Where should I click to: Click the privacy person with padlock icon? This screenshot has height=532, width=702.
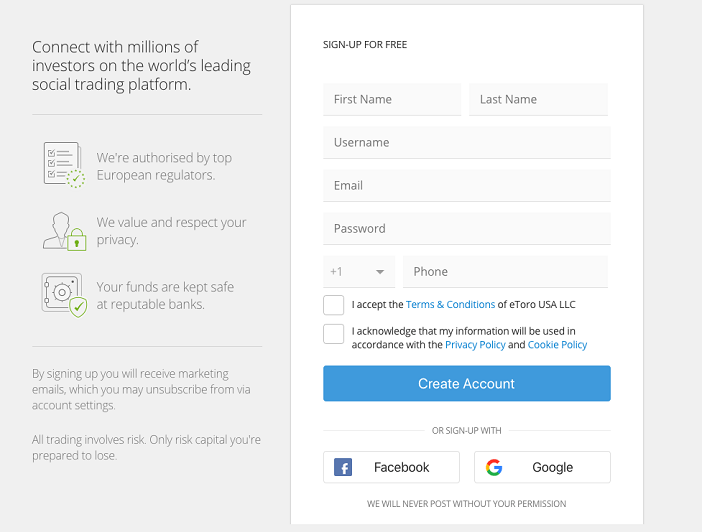(64, 230)
